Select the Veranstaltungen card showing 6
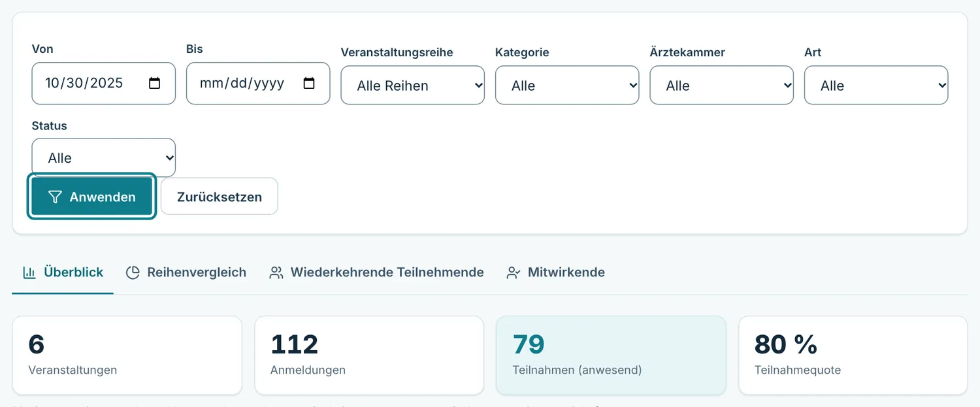This screenshot has height=407, width=980. tap(127, 355)
